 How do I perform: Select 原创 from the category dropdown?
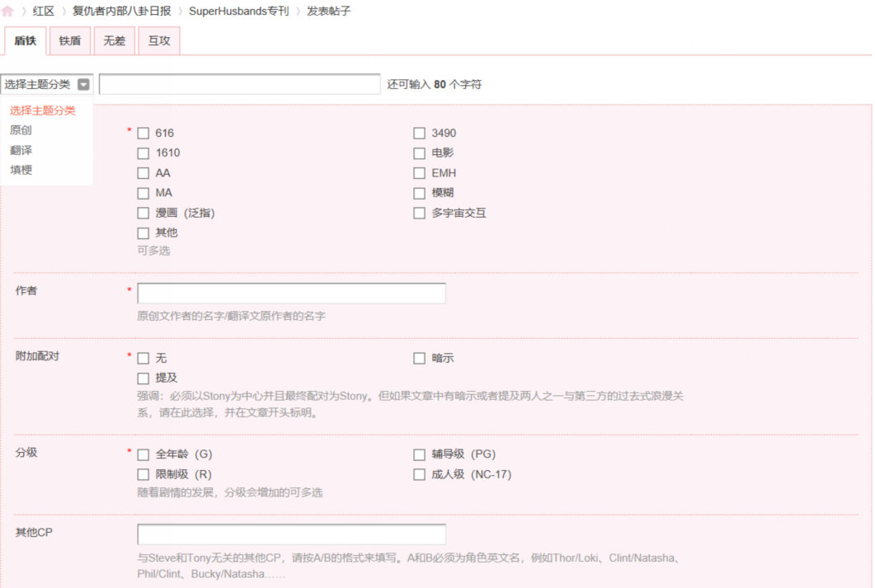[x=21, y=129]
